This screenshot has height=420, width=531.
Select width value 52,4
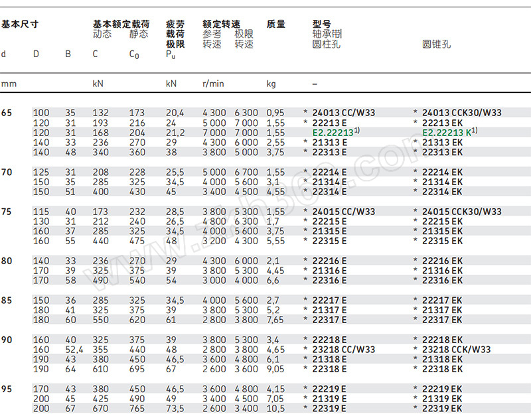[x=74, y=350]
